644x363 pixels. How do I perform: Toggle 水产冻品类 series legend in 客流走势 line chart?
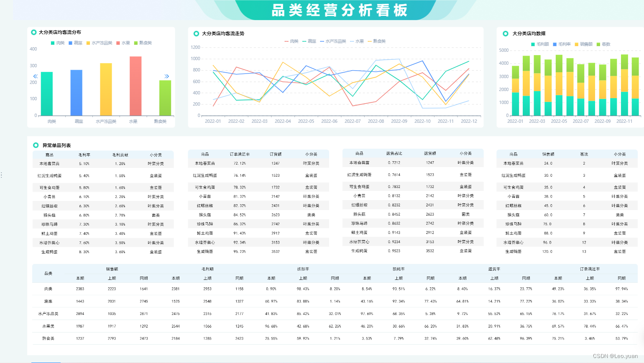pyautogui.click(x=333, y=41)
